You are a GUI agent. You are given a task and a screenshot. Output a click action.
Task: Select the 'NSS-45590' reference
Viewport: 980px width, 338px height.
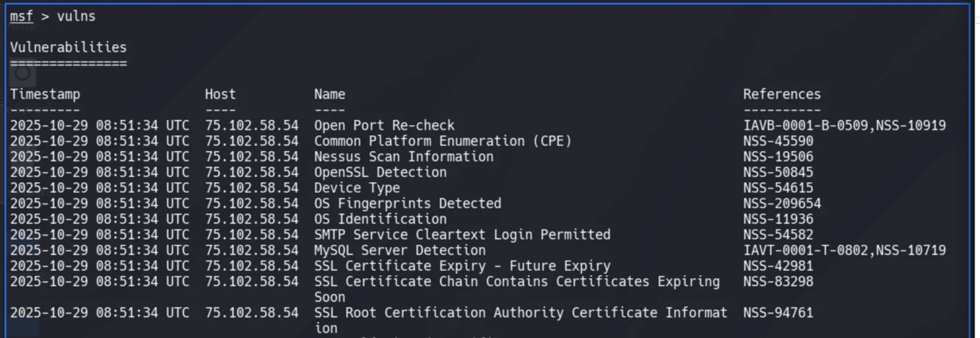tap(778, 141)
